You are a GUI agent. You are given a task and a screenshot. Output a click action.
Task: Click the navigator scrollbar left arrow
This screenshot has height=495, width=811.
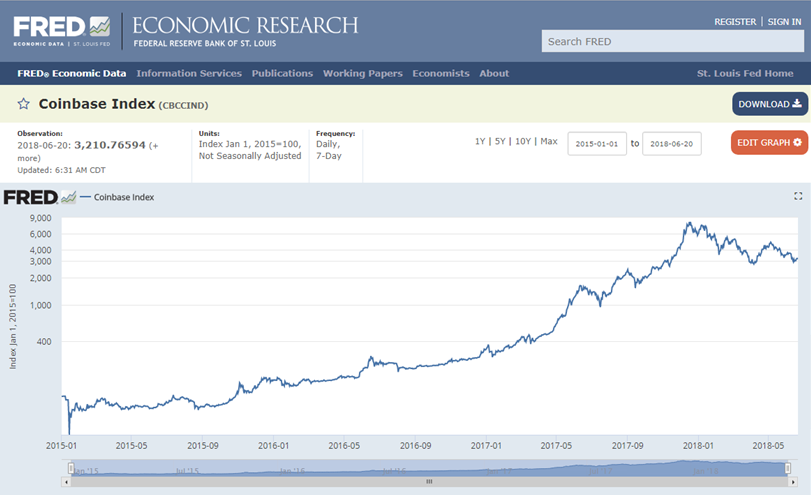tap(66, 482)
